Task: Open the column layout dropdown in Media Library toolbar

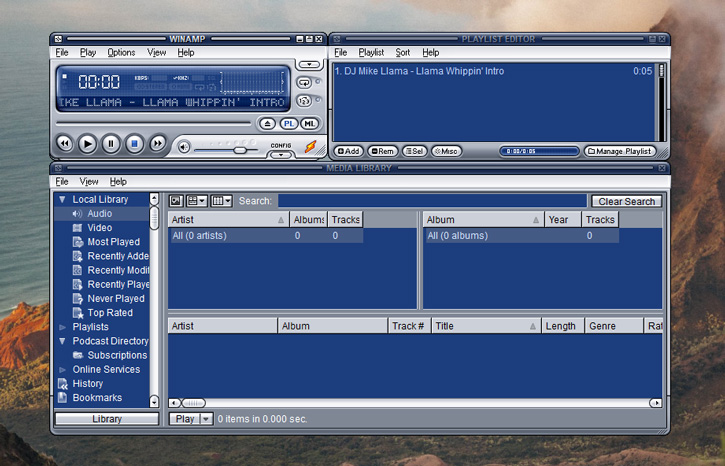Action: (221, 201)
